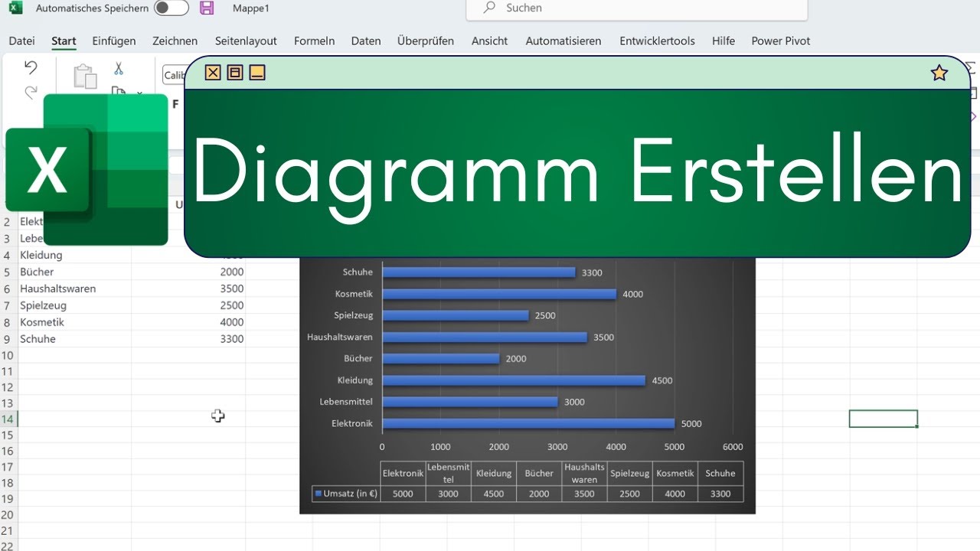
Task: Open the Entwicklertools ribbon tab
Action: pyautogui.click(x=657, y=41)
